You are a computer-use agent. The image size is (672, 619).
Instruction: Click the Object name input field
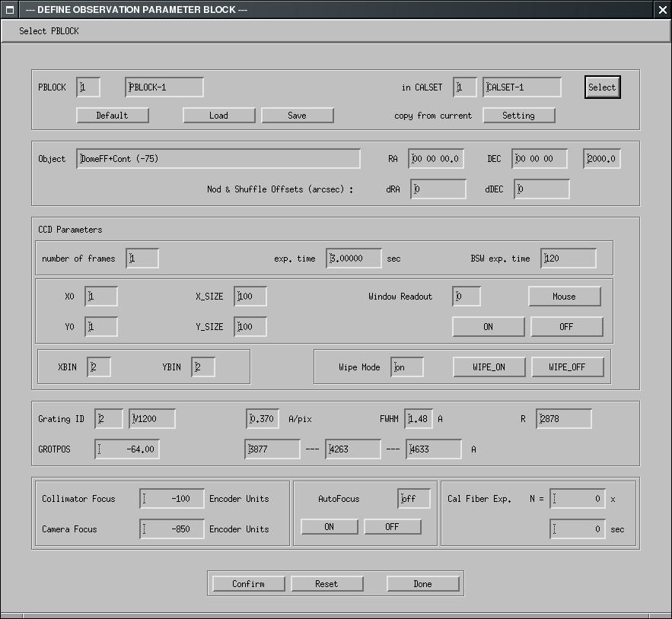click(218, 159)
